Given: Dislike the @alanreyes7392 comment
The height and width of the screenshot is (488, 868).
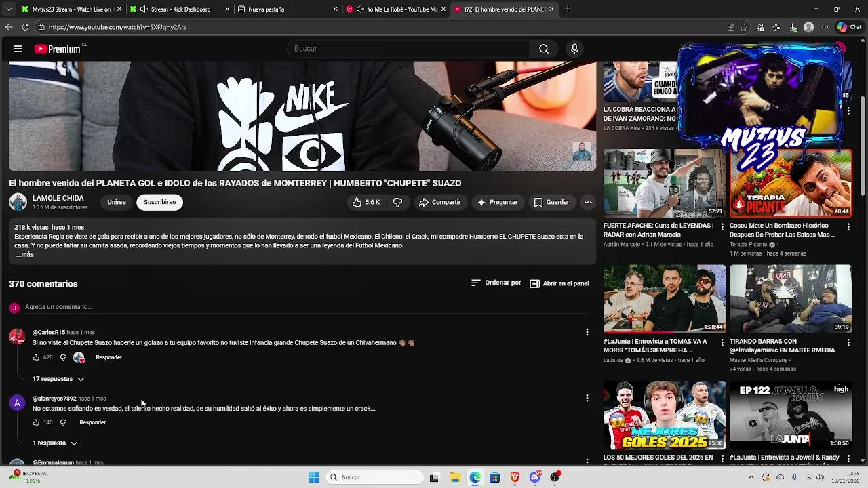Looking at the screenshot, I should click(x=63, y=422).
